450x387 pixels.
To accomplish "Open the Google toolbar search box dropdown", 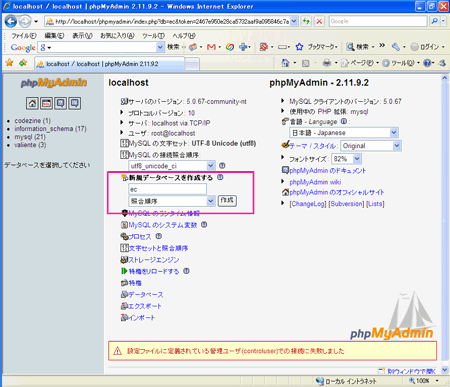I will (x=160, y=47).
